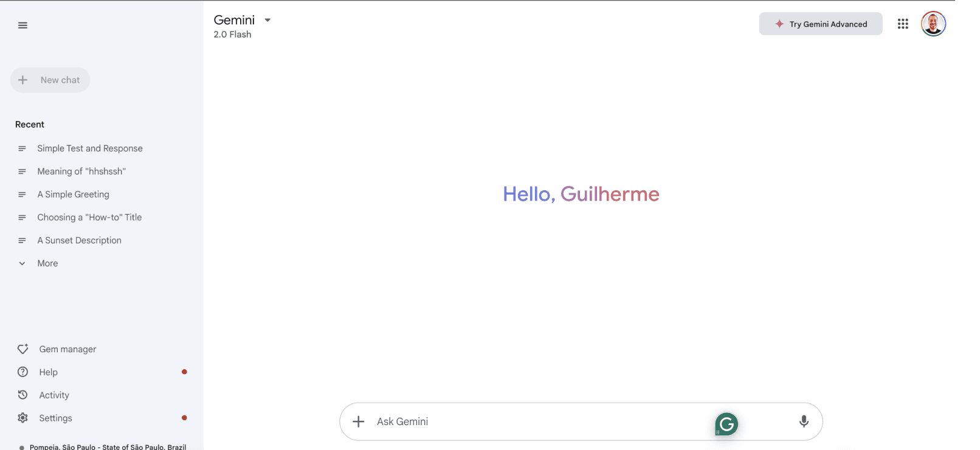Click the red notification dot next to Settings

point(184,418)
